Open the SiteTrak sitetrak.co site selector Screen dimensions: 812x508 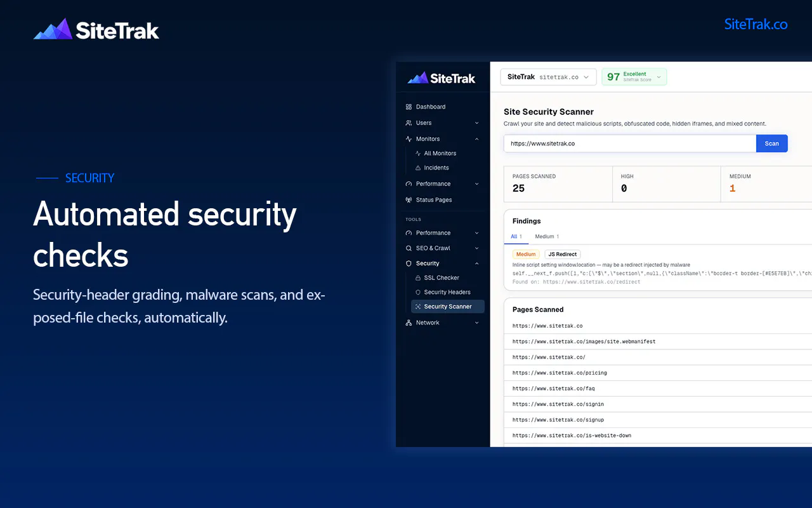[548, 77]
